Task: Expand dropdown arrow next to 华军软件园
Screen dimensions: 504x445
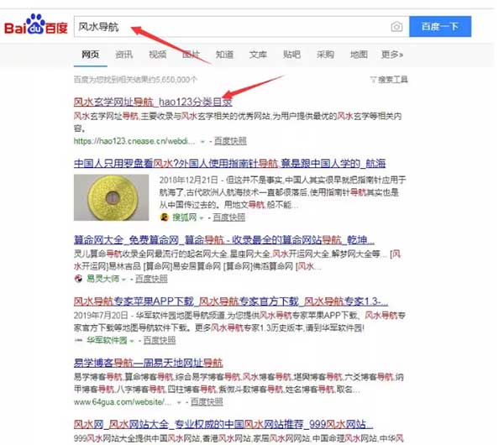Action: (132, 341)
